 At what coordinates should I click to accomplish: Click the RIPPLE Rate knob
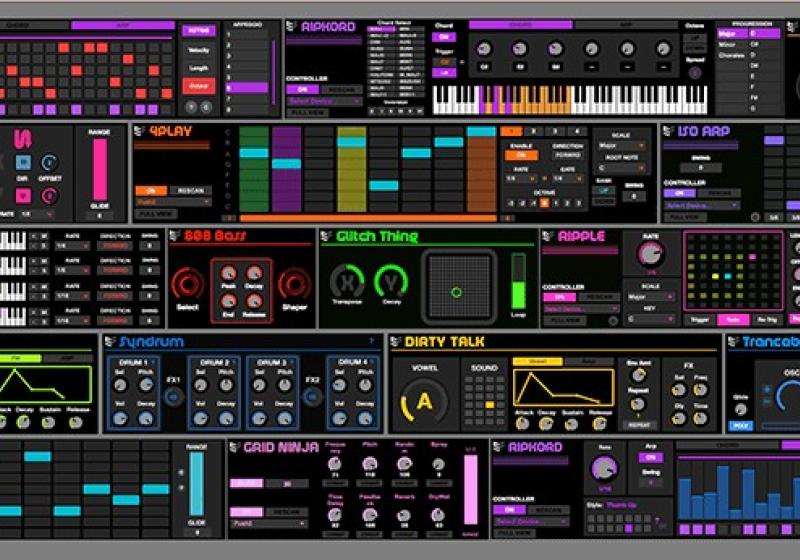click(x=651, y=253)
